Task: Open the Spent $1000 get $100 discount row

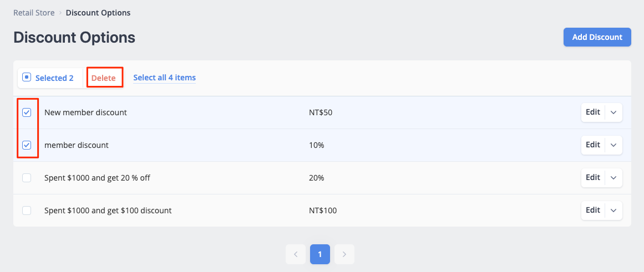Action: coord(322,211)
